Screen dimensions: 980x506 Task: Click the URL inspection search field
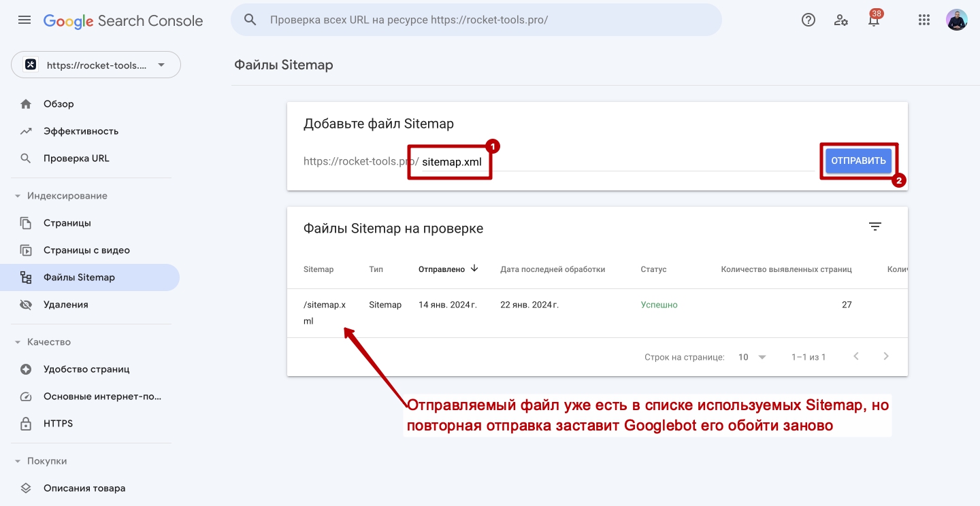pos(476,20)
